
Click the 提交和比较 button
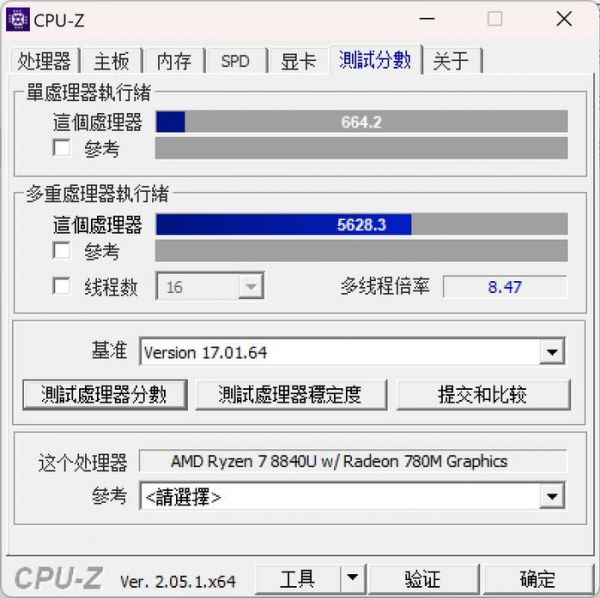click(x=483, y=394)
